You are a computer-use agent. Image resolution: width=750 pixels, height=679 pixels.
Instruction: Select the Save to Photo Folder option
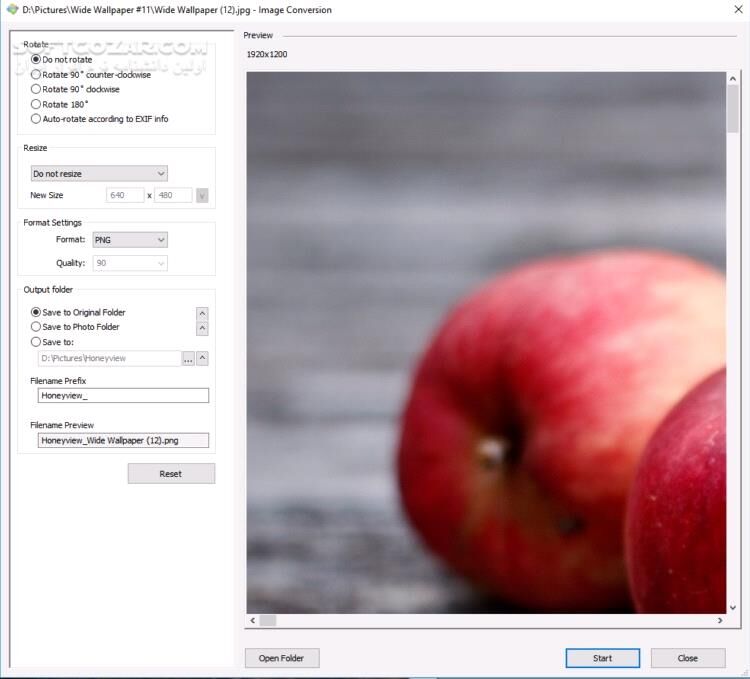(x=37, y=327)
